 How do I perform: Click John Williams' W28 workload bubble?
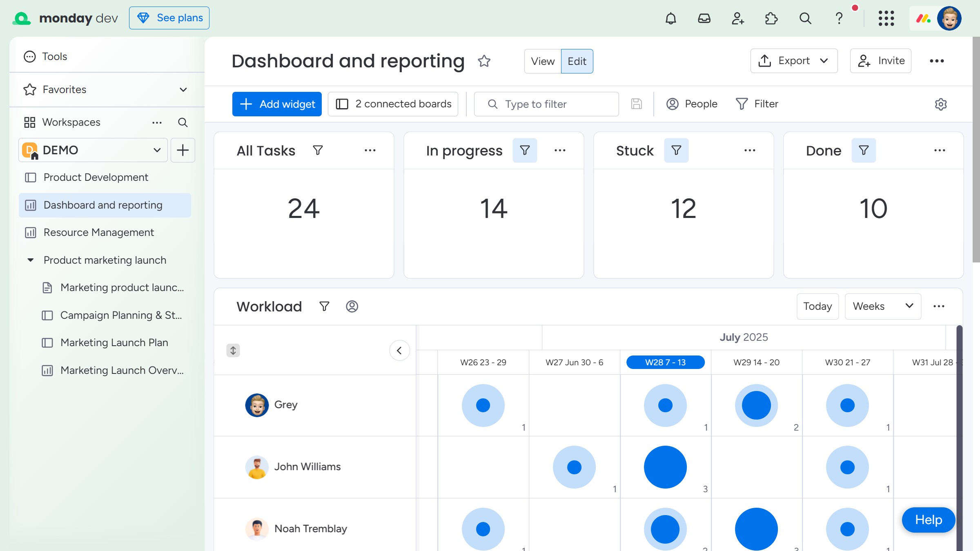(665, 467)
